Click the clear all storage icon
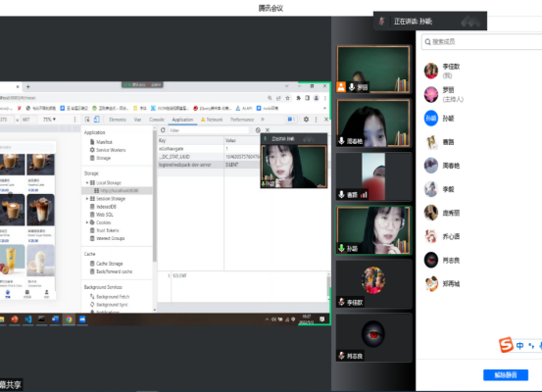The image size is (542, 392). 258,130
